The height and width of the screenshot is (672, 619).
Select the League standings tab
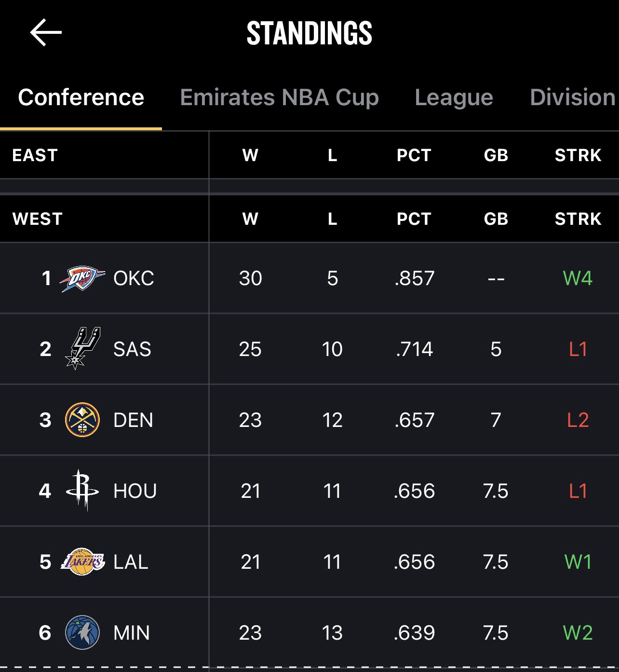(x=454, y=97)
